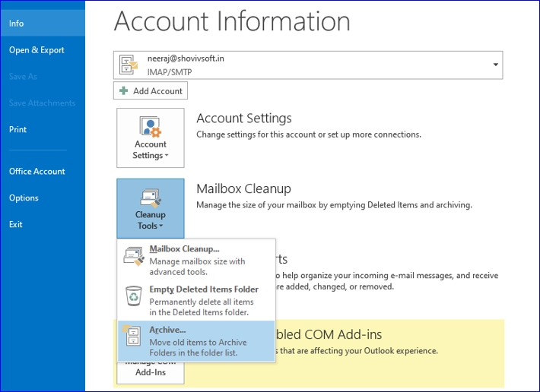Click the recycle bin icon
Viewport: 540px width, 392px height.
coord(134,296)
